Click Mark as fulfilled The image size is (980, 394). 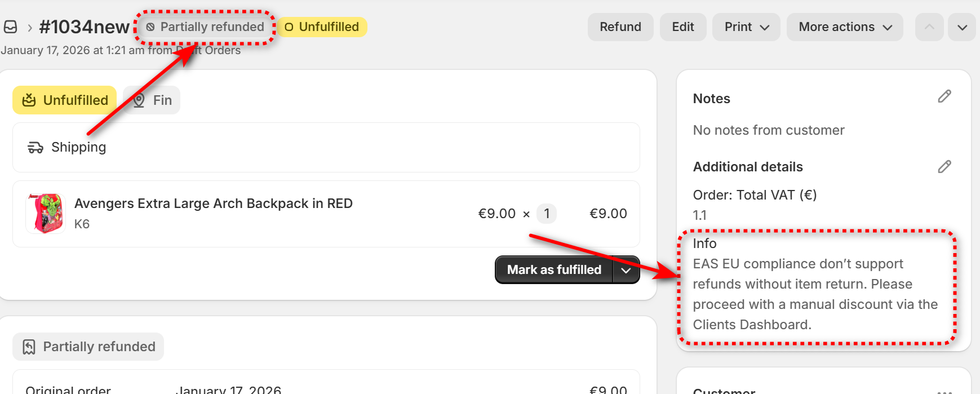[x=553, y=270]
